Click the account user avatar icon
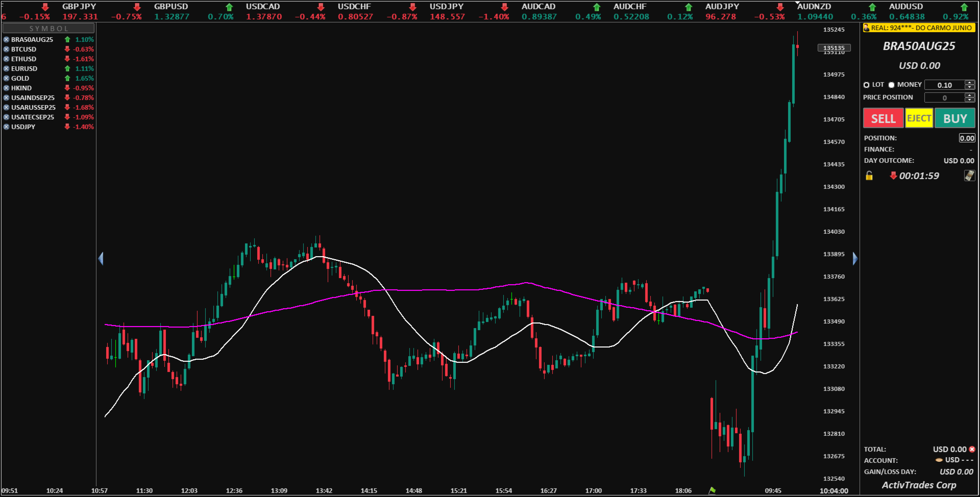Image resolution: width=980 pixels, height=497 pixels. tap(866, 28)
